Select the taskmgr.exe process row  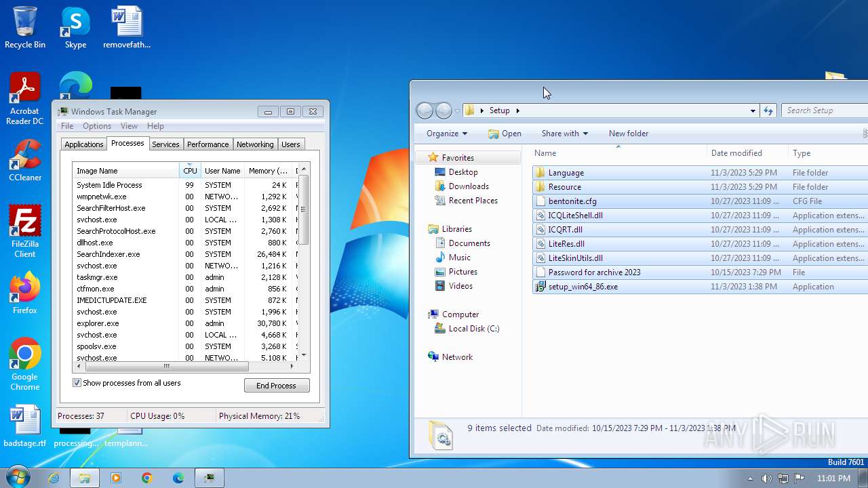(186, 277)
